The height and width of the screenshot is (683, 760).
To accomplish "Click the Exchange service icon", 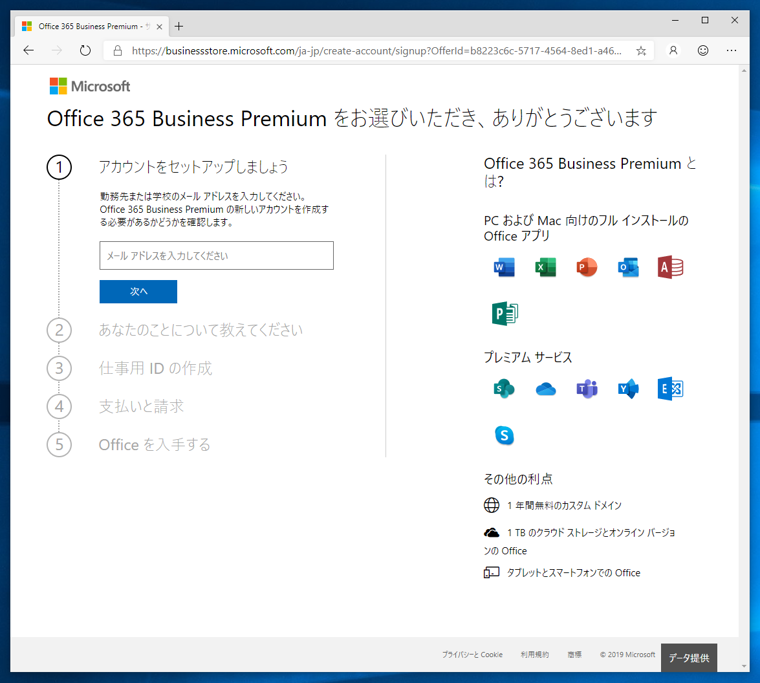I will 670,389.
